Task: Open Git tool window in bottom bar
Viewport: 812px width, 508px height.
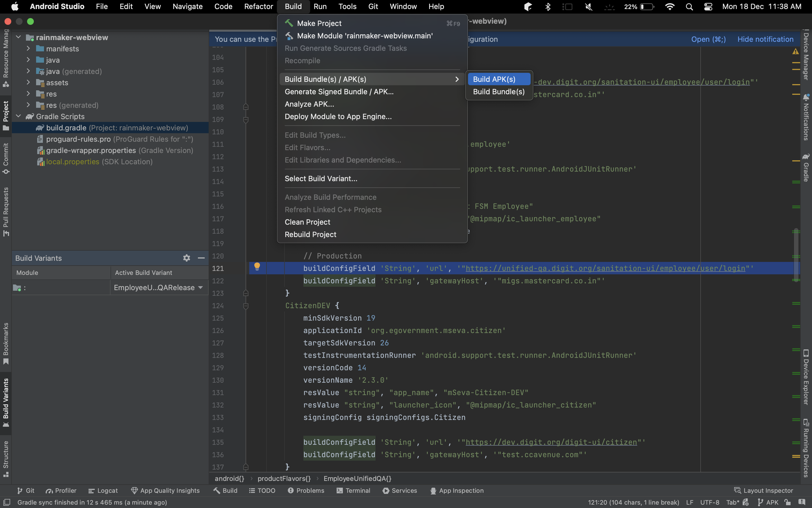Action: 25,491
